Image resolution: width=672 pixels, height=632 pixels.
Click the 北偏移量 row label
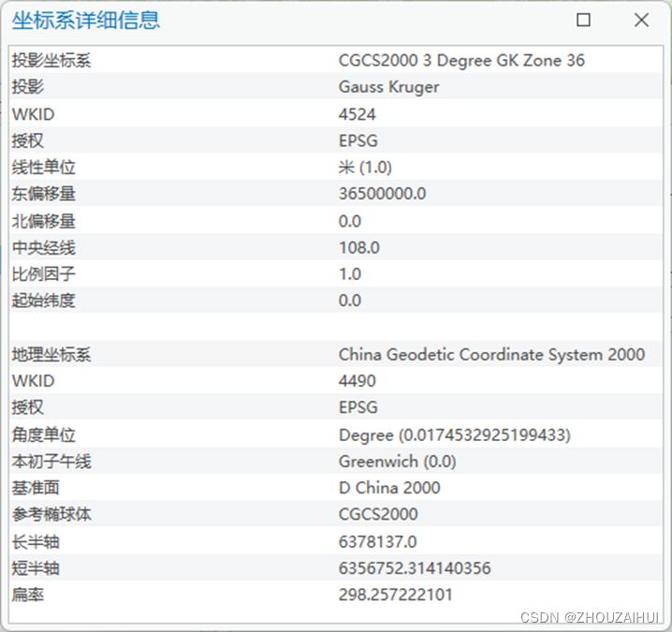(x=43, y=221)
